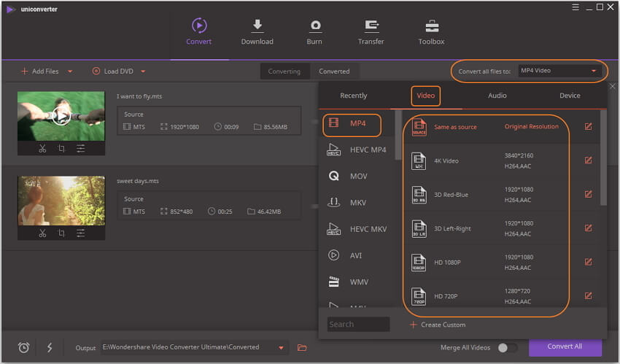The width and height of the screenshot is (620, 364).
Task: Edit the HD 720P preset settings
Action: 589,295
